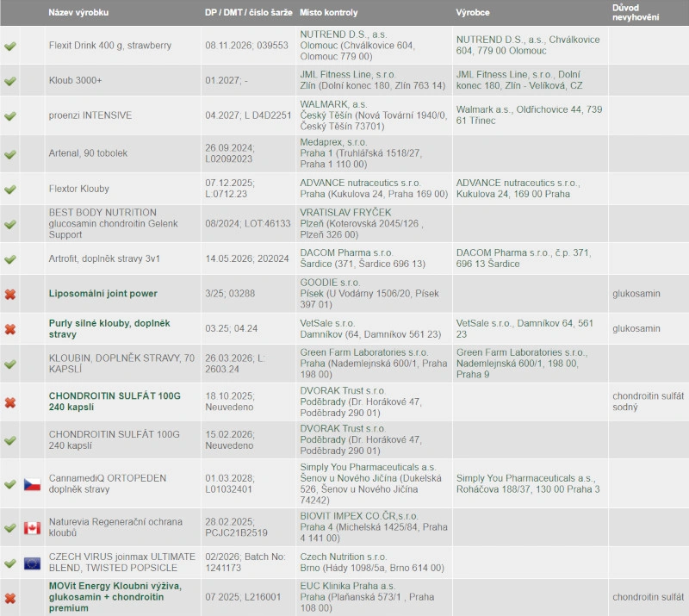This screenshot has height=616, width=689.
Task: Click the Czech flag next to CannamediQ ORTOPEDEN
Action: pos(32,484)
